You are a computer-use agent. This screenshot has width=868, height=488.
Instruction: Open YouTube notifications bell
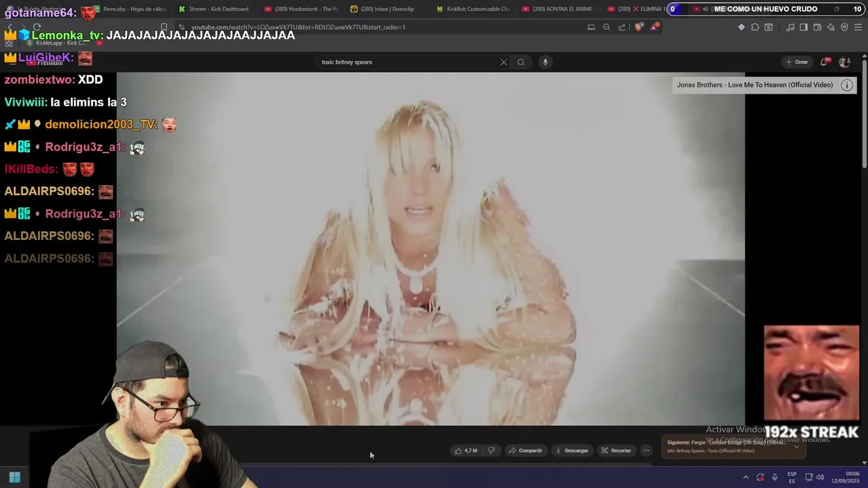pyautogui.click(x=825, y=62)
